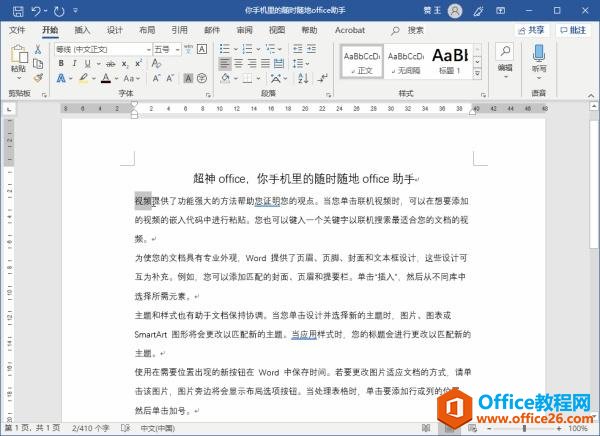600x436 pixels.
Task: Start Dictate with the microphone icon
Action: (538, 53)
